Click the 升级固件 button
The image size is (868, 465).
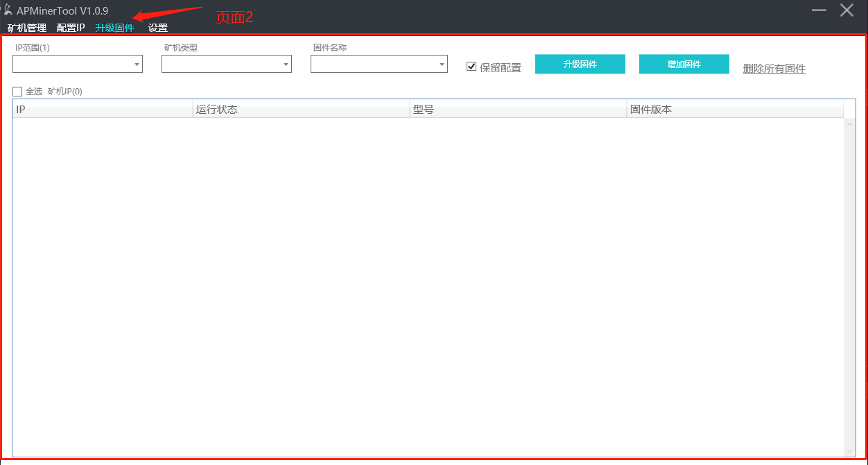point(580,64)
